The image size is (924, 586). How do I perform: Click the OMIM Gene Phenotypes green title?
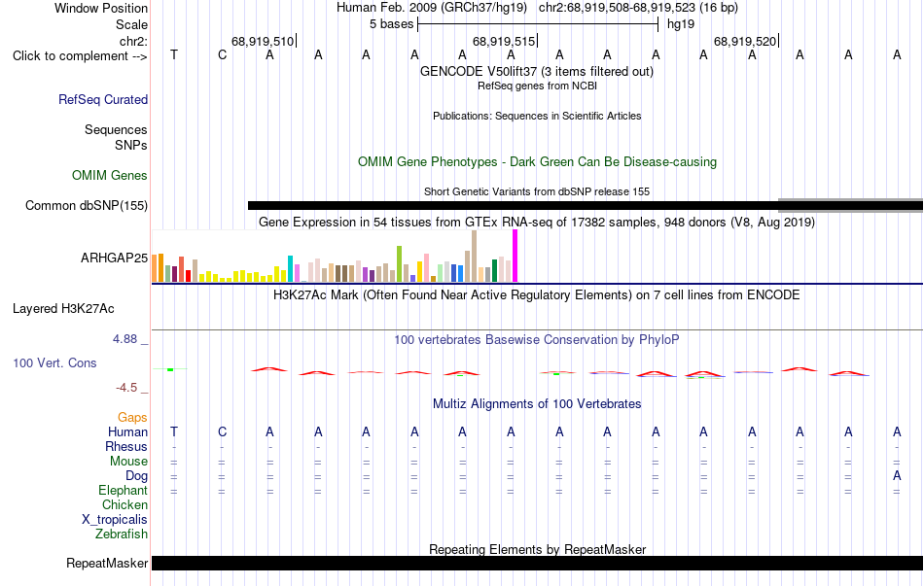(538, 162)
